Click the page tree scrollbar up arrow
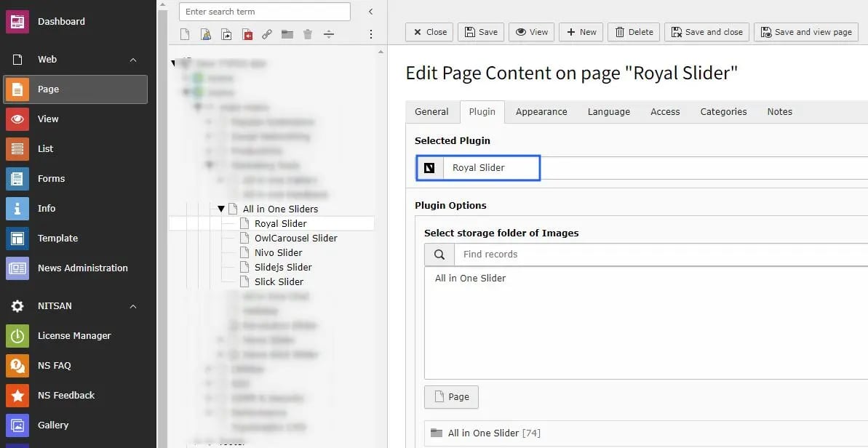The height and width of the screenshot is (448, 868). [x=381, y=52]
